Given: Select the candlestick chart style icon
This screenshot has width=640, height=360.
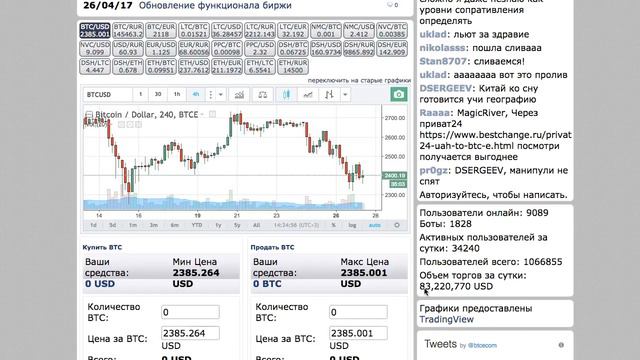Looking at the screenshot, I should (x=286, y=95).
